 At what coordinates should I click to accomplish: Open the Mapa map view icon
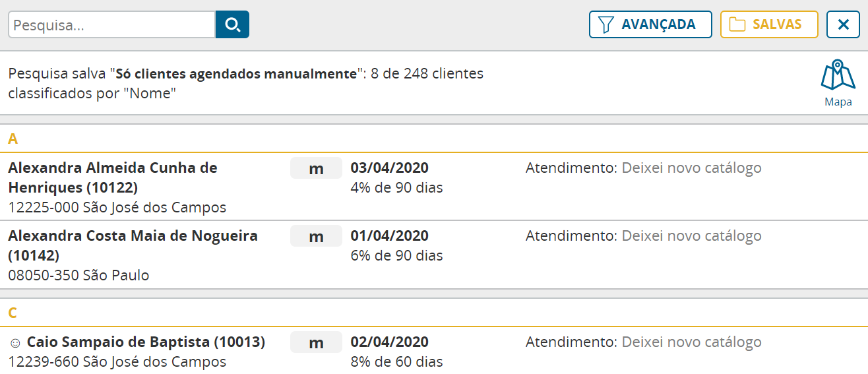pos(838,84)
